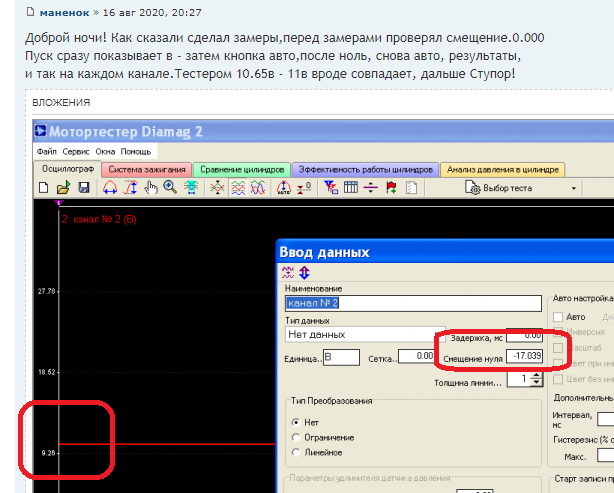Toggle the stacked three-waves display icon
Screen dimensions: 614x493
click(x=238, y=188)
